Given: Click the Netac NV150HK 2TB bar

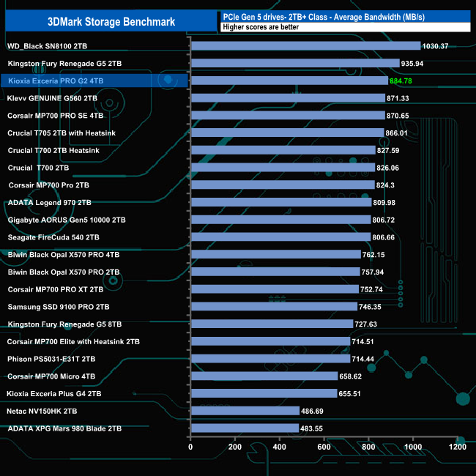Looking at the screenshot, I should click(x=245, y=411).
